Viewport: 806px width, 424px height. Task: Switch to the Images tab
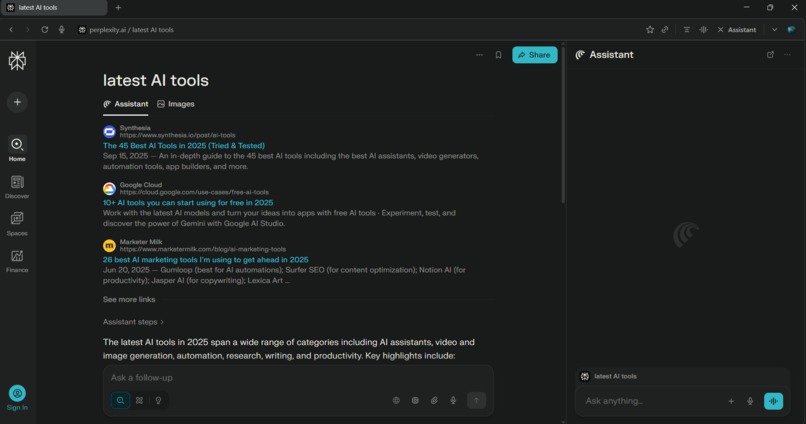pyautogui.click(x=176, y=104)
